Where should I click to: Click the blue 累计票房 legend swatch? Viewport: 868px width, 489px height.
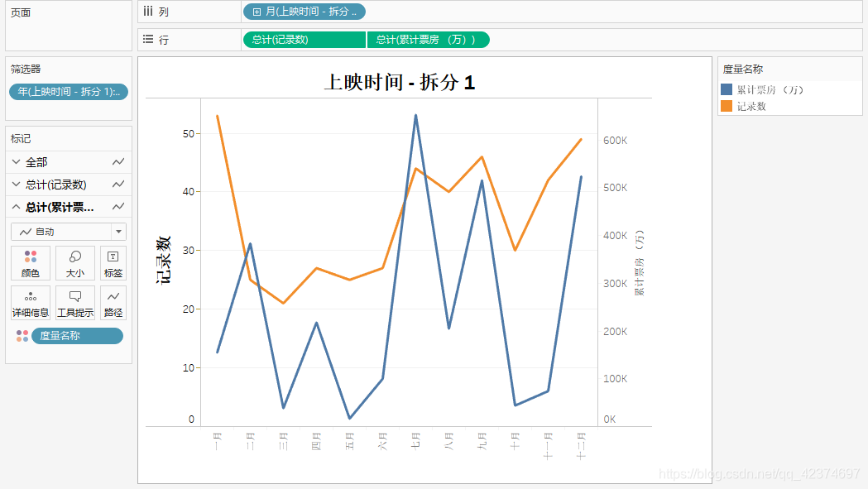(727, 89)
